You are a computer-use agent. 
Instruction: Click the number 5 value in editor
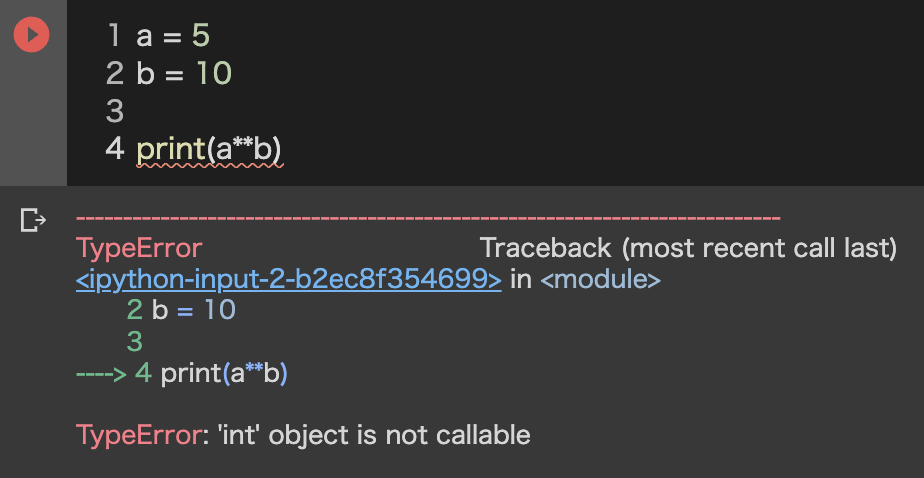[201, 37]
